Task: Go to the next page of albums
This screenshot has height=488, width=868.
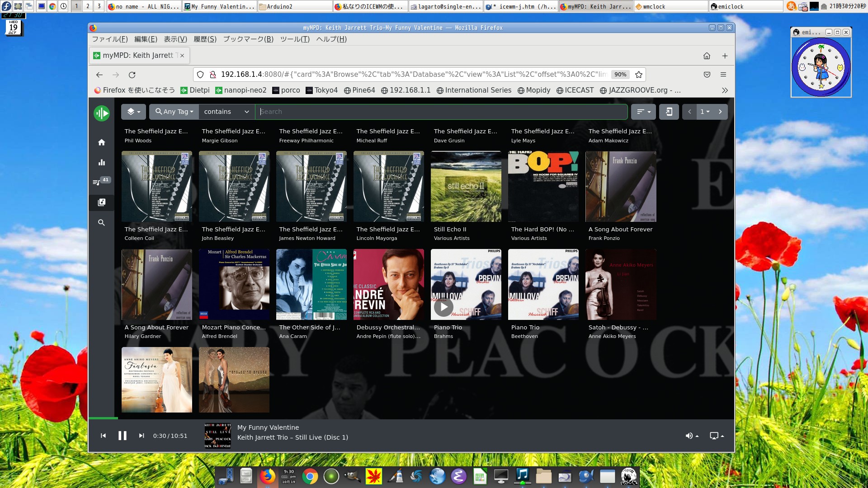Action: (720, 112)
